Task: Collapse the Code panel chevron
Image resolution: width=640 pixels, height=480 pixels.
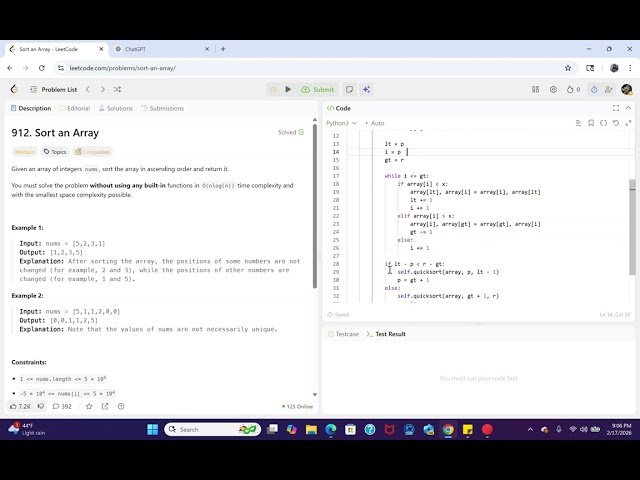Action: (x=629, y=108)
